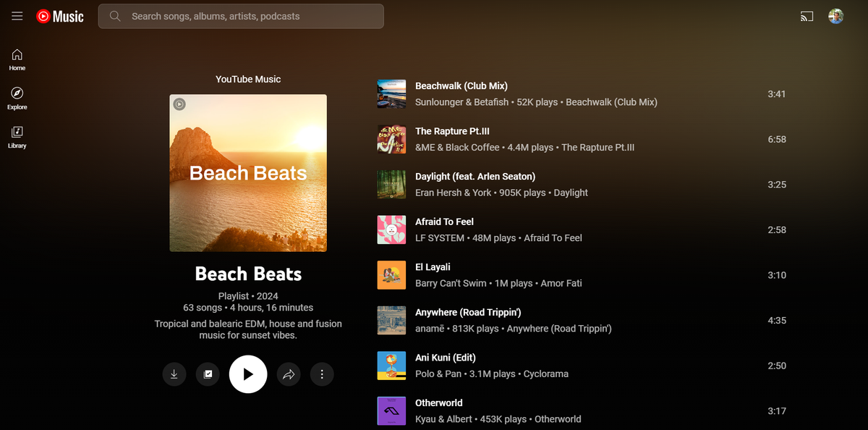868x430 pixels.
Task: Go to Home in the sidebar
Action: [x=17, y=59]
